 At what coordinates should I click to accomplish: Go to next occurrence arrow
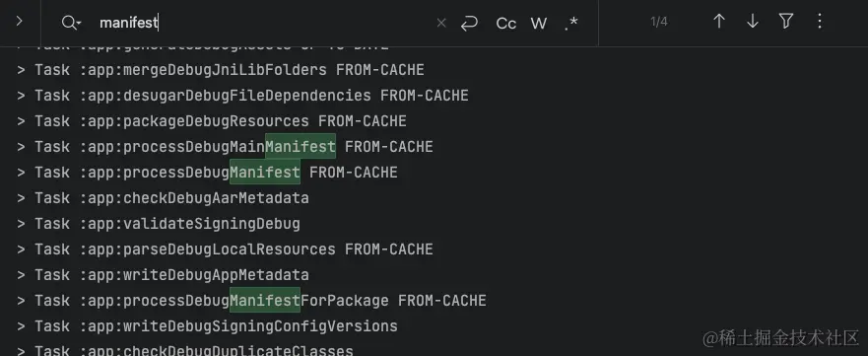pyautogui.click(x=753, y=22)
